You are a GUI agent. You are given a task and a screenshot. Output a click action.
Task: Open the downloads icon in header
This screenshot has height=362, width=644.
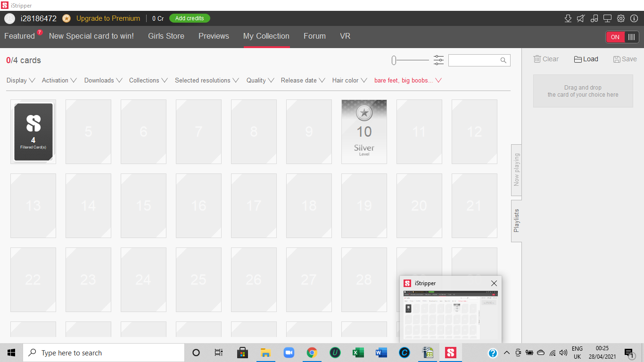click(568, 18)
